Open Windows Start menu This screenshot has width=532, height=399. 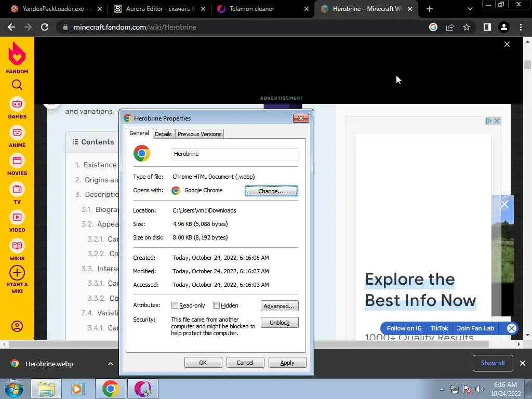pos(14,389)
